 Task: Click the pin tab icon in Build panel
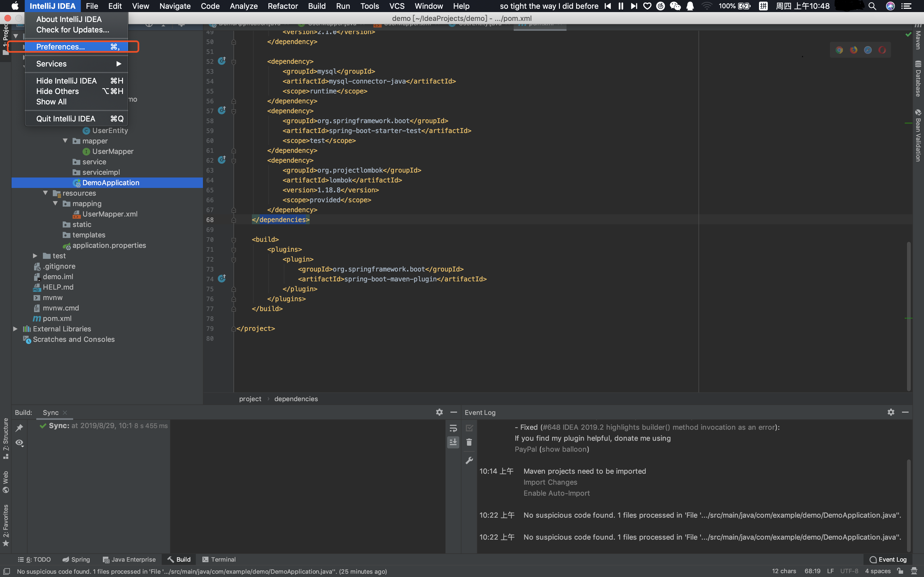point(20,428)
